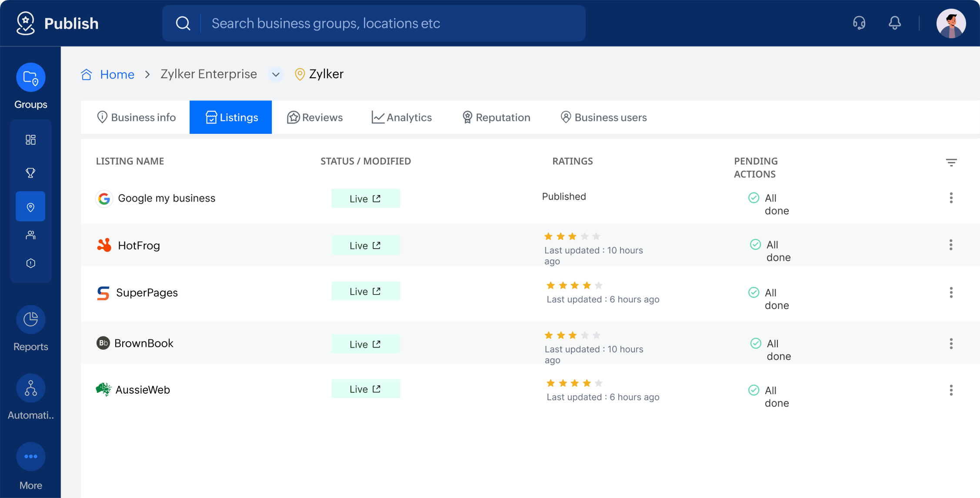Click the PENDING ACTIONS column header
This screenshot has height=498, width=980.
point(756,168)
